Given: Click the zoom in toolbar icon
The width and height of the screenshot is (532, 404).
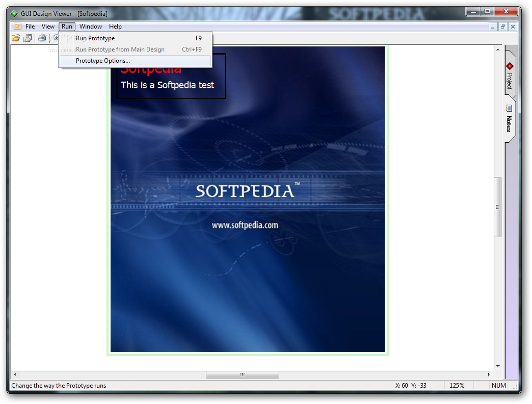Looking at the screenshot, I should click(x=56, y=38).
